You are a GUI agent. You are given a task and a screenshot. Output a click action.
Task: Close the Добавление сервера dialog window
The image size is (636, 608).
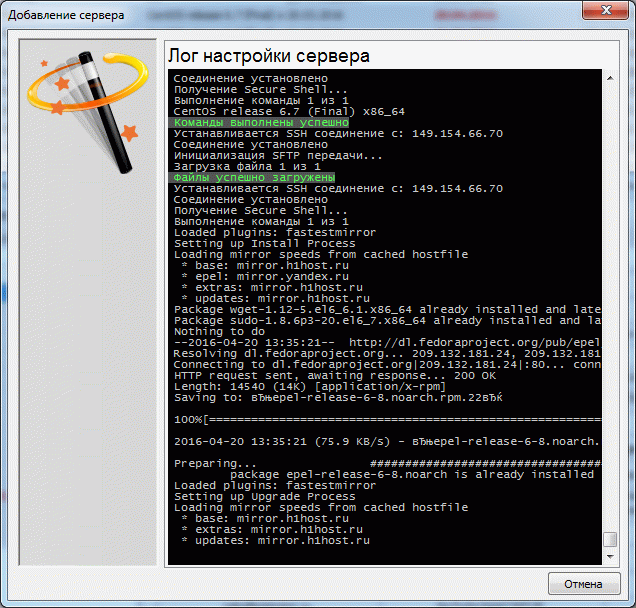click(x=606, y=10)
